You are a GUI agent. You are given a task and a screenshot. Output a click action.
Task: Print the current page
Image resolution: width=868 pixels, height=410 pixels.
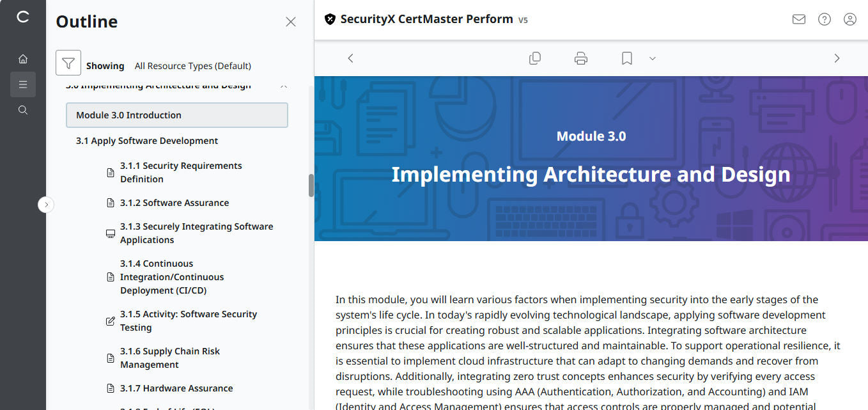[x=580, y=58]
